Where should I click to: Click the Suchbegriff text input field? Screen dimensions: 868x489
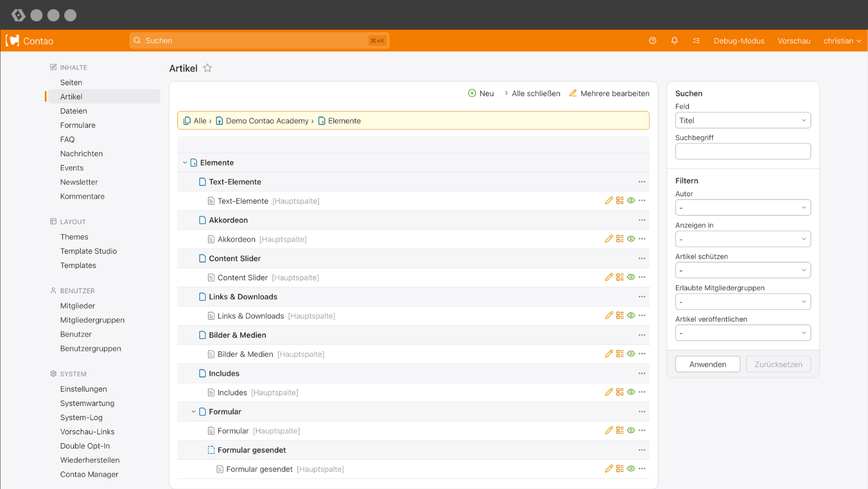point(743,151)
